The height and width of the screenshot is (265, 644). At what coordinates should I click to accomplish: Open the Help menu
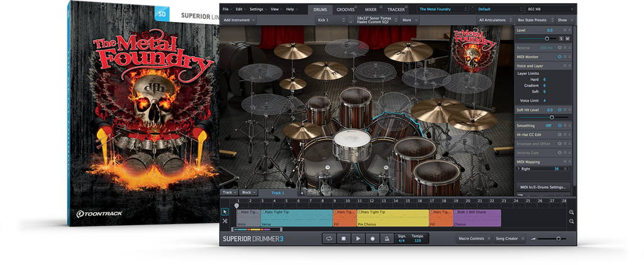292,9
